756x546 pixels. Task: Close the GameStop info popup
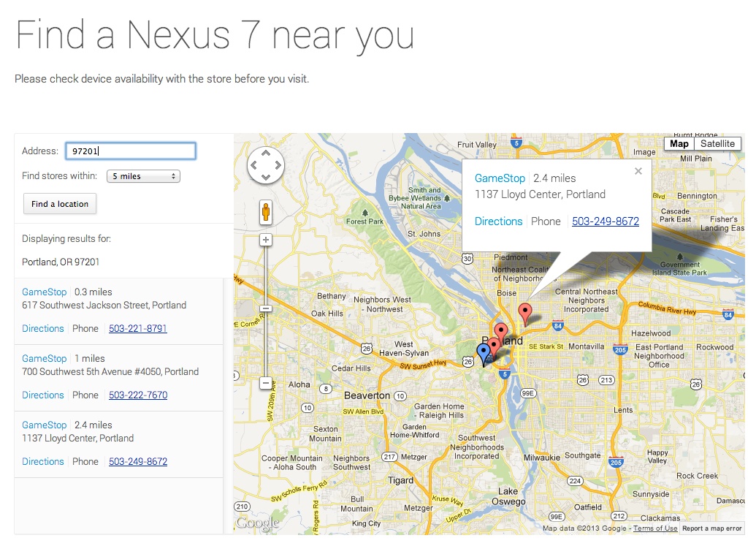(638, 171)
